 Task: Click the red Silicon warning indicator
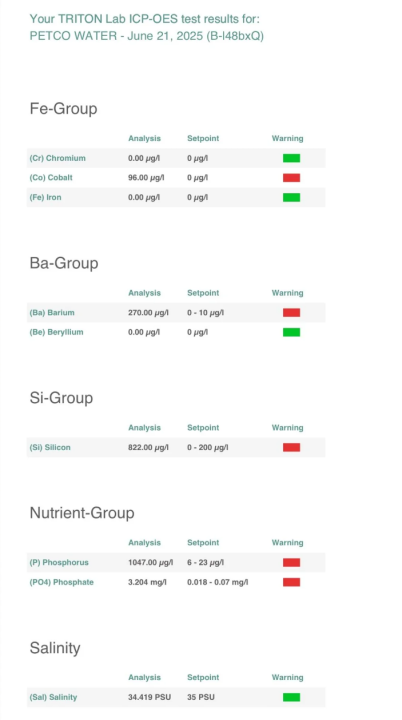coord(291,447)
